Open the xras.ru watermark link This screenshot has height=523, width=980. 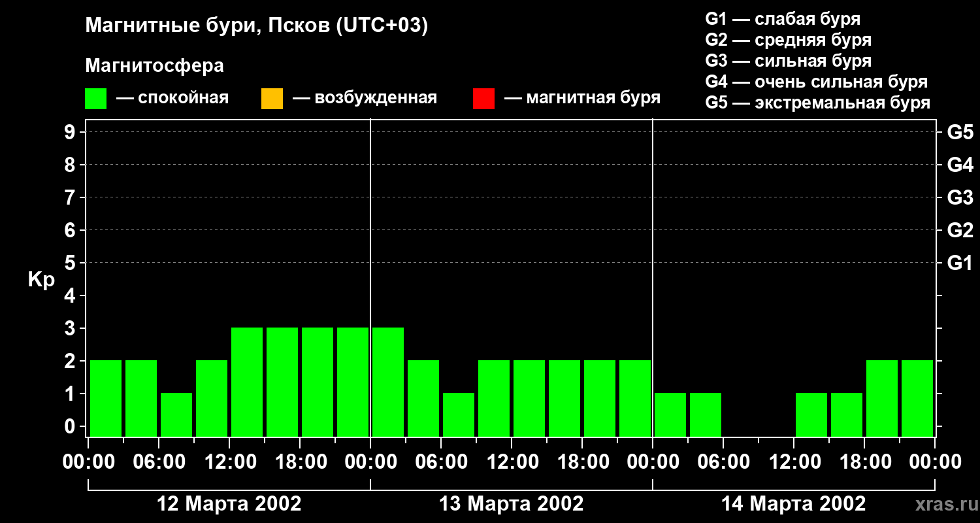pyautogui.click(x=943, y=504)
